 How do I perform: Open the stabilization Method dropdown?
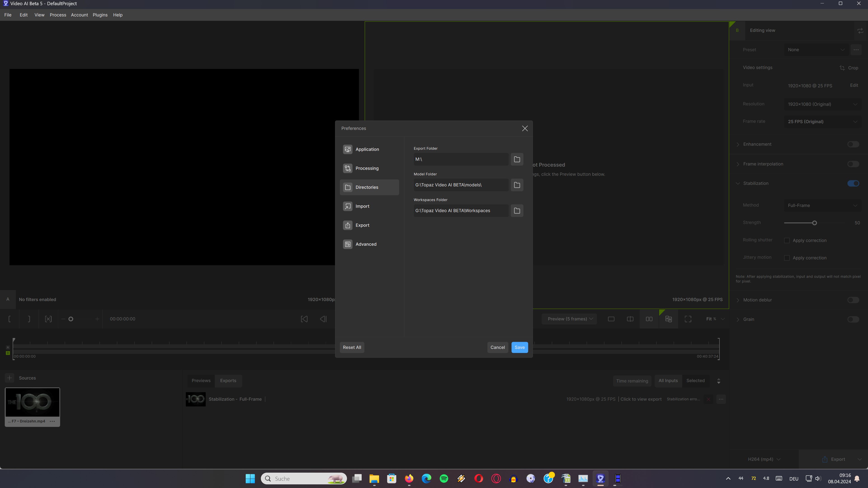click(x=822, y=205)
